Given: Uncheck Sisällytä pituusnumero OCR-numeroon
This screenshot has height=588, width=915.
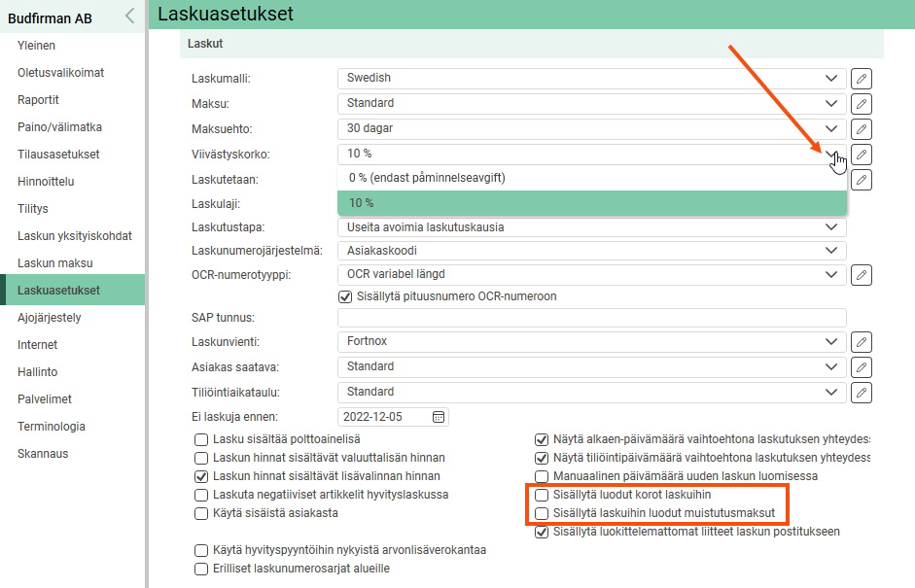Looking at the screenshot, I should pyautogui.click(x=344, y=296).
